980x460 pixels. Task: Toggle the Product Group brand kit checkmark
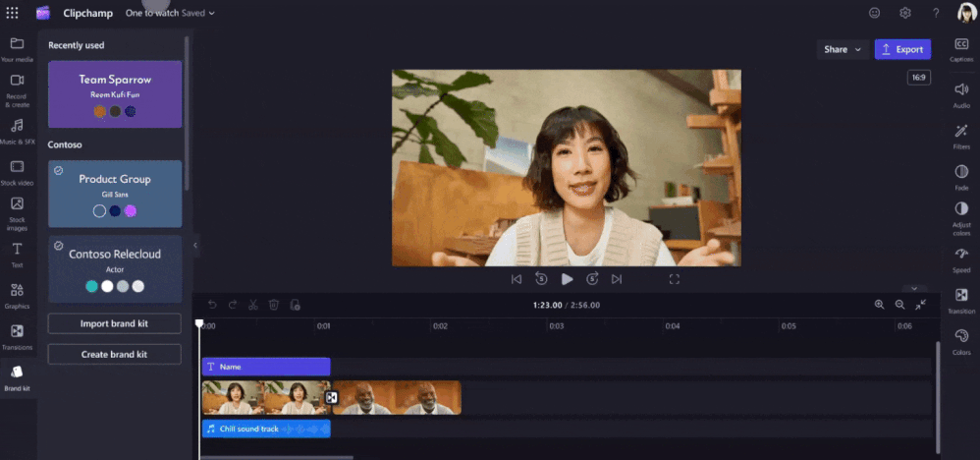[x=58, y=170]
